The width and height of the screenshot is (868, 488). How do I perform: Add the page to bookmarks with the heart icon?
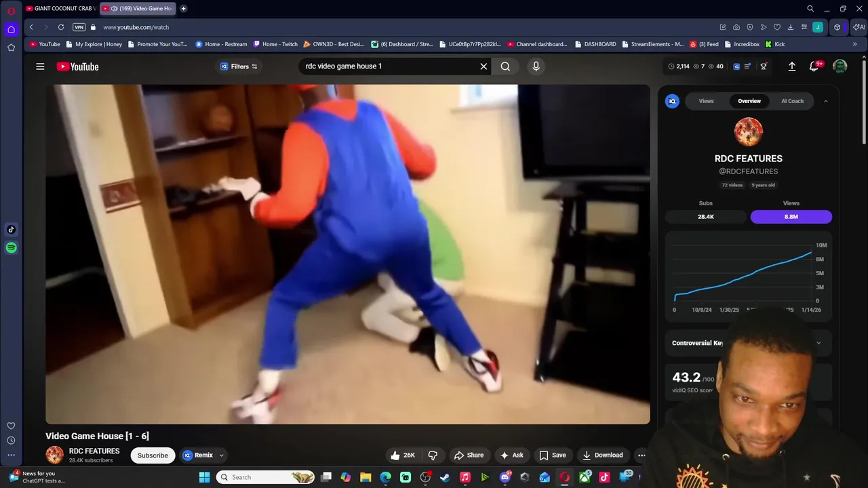pyautogui.click(x=777, y=27)
